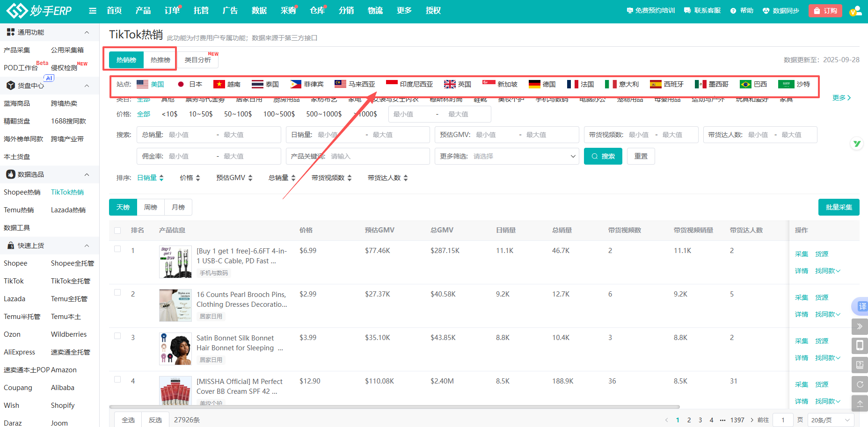Open the USB-C cable product thumbnail
The image size is (868, 427).
(175, 262)
